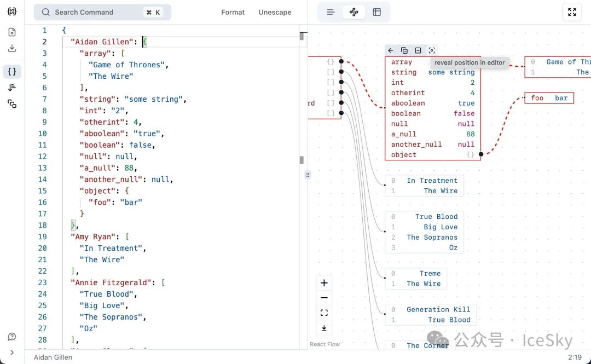The image size is (591, 364).
Task: Collapse node with the minus square icon
Action: 418,50
